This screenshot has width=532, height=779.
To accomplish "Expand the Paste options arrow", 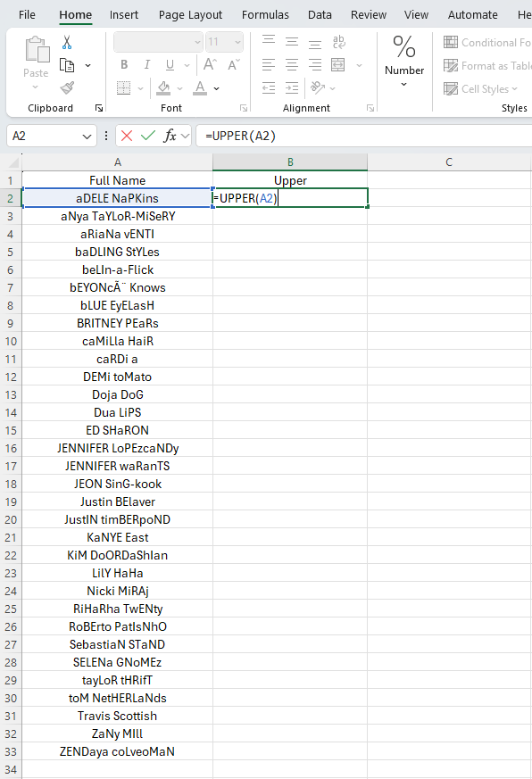I will coord(36,87).
